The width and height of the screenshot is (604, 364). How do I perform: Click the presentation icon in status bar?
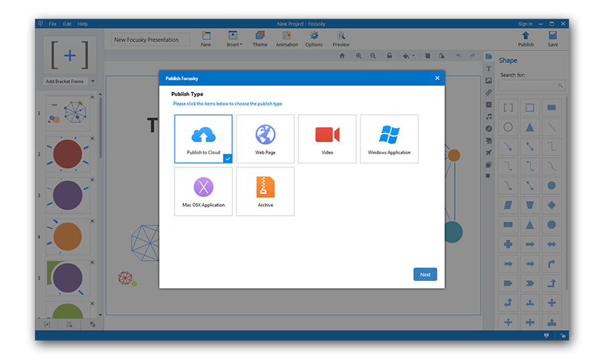pos(546,336)
